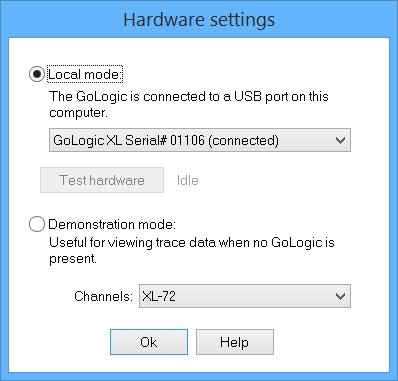Open the GoLogic XL Serial# 01106 device dropdown
Screen dimensions: 398x381
coord(200,140)
